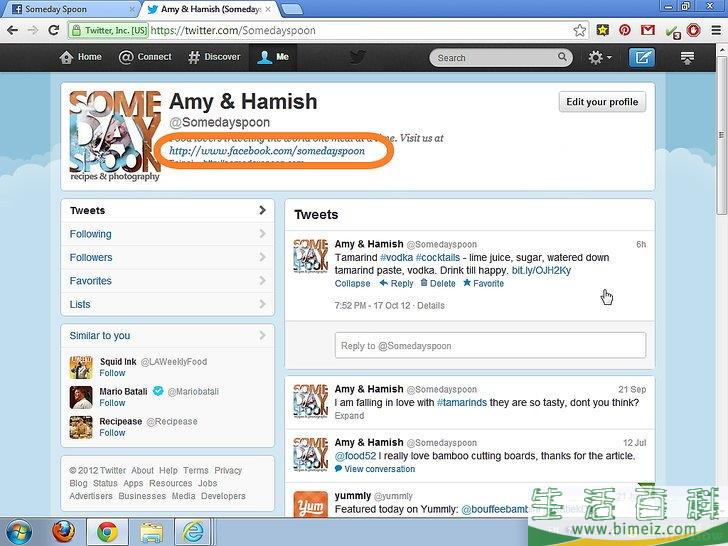Favorite the Tamarind vodka tweet
Screen dimensions: 728x546
point(483,283)
